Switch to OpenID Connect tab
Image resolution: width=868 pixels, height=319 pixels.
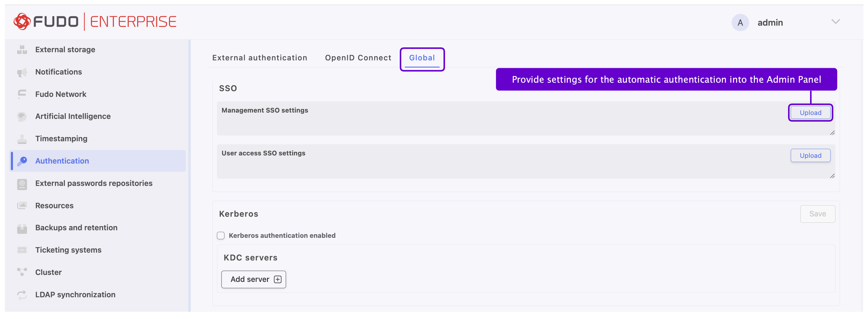coord(358,58)
